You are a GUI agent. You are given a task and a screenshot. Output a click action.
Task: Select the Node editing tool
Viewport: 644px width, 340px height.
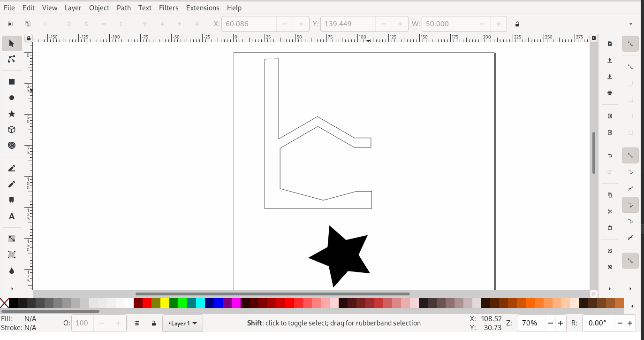point(12,59)
